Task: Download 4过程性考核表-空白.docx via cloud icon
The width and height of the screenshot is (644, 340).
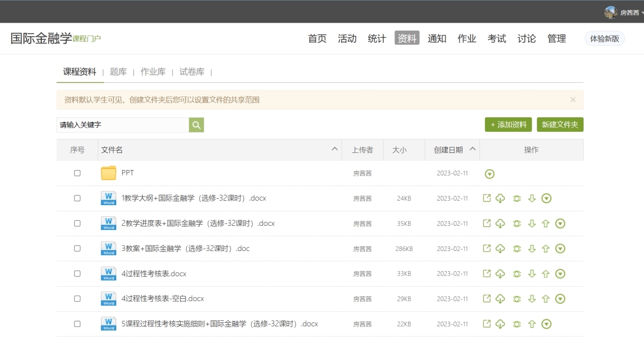Action: tap(500, 299)
